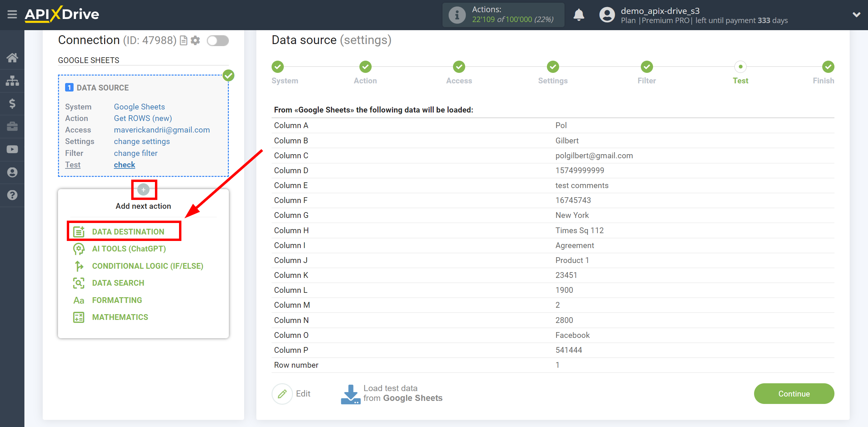This screenshot has width=868, height=427.
Task: Click the Add next action button
Action: (143, 189)
